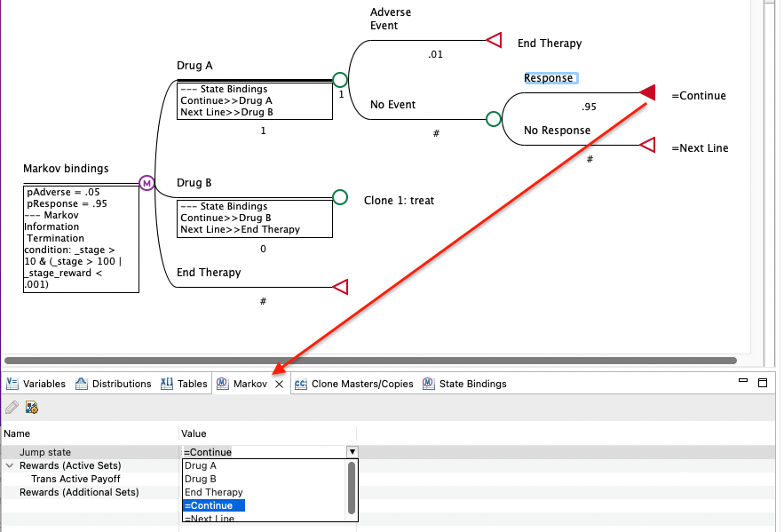This screenshot has height=532, width=784.
Task: Choose End Therapy in the jump state list
Action: click(213, 493)
